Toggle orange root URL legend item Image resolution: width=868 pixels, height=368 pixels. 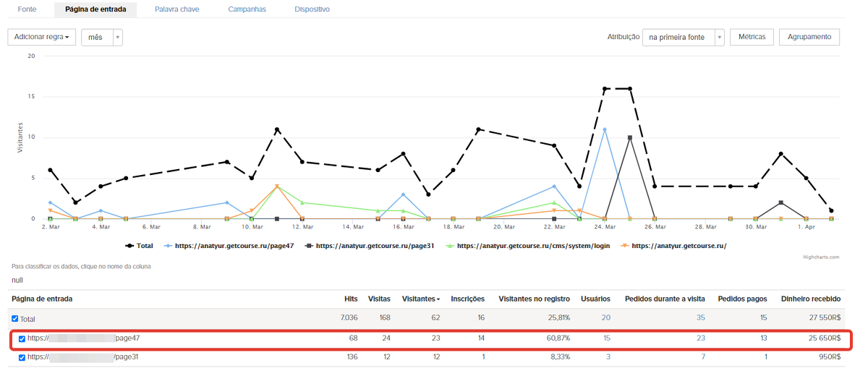click(x=678, y=246)
